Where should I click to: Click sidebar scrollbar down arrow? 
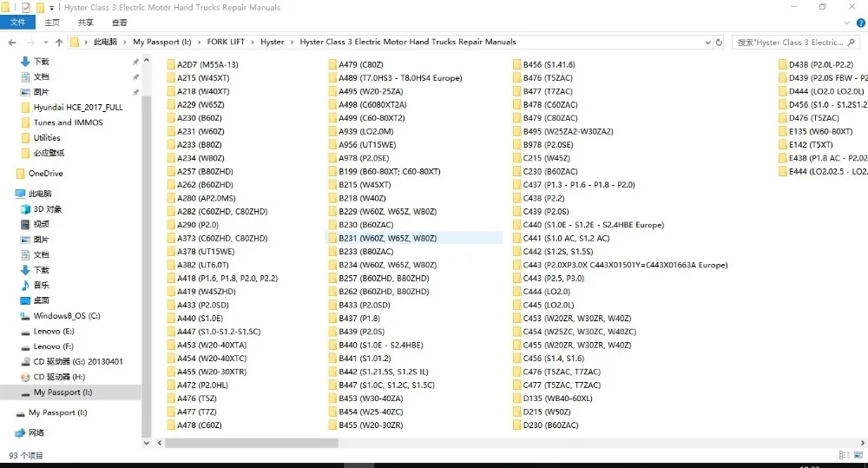(147, 443)
